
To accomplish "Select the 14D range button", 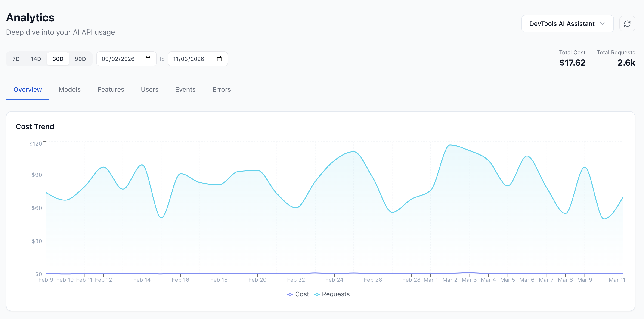I will coord(36,59).
